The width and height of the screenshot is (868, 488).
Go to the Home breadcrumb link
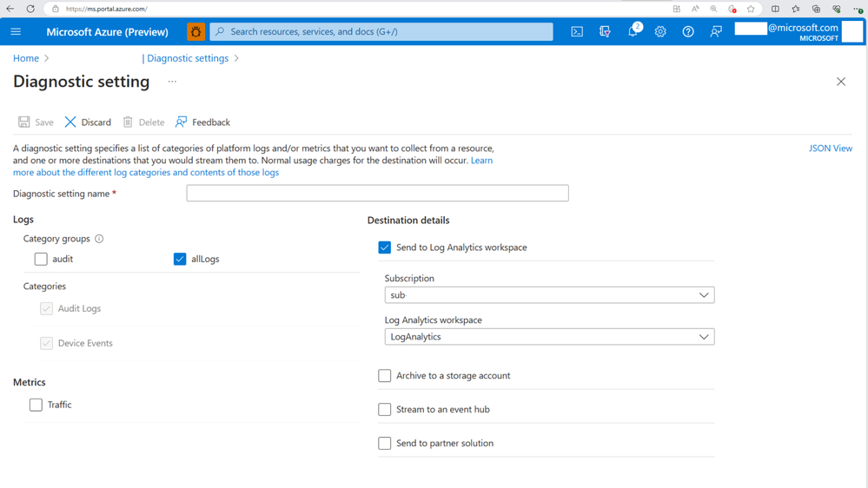coord(26,58)
